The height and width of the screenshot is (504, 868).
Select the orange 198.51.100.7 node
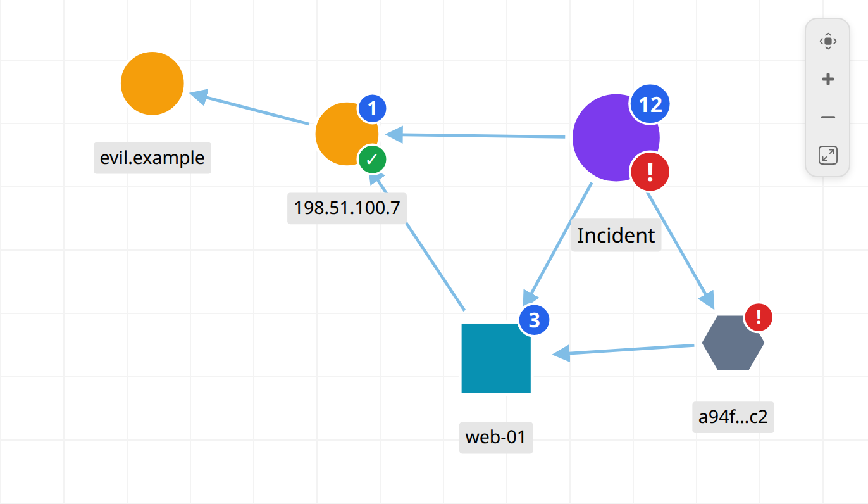(347, 134)
